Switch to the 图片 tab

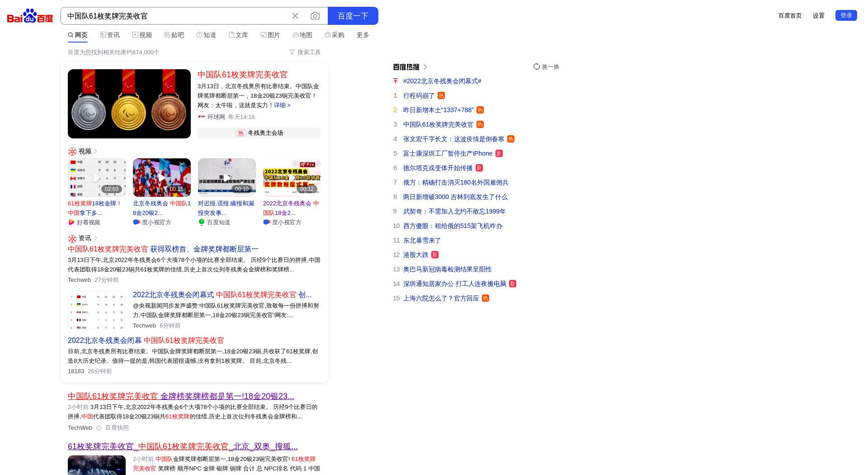[270, 35]
